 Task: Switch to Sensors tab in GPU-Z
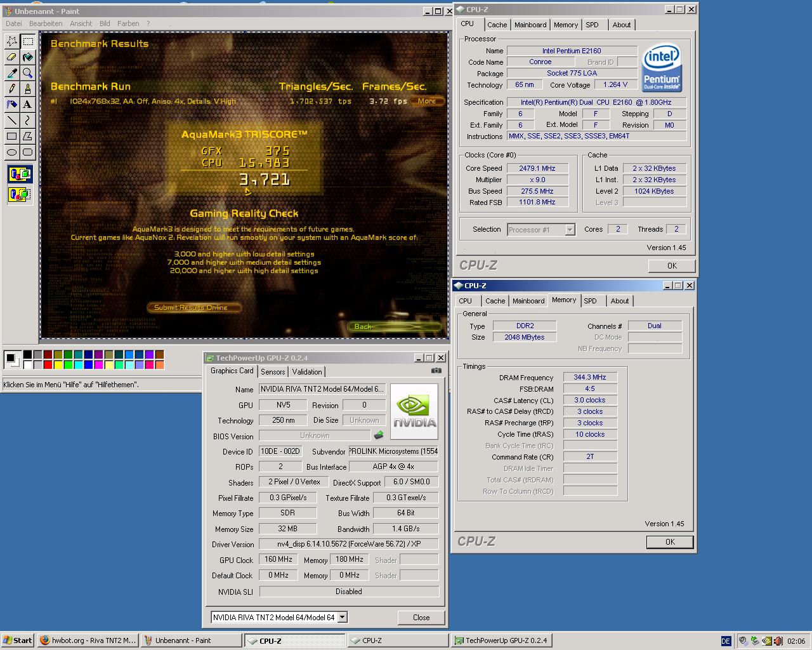click(273, 372)
